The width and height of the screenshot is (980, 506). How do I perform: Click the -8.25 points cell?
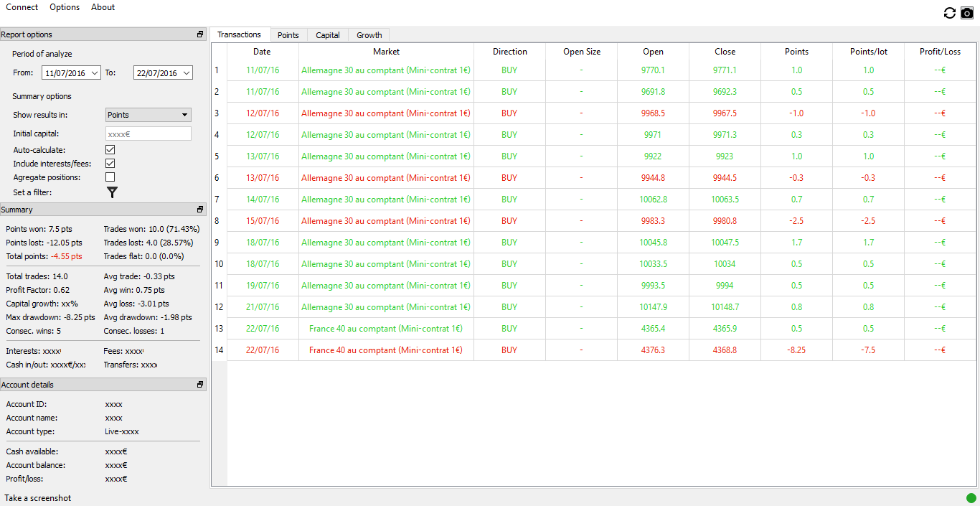(x=797, y=350)
